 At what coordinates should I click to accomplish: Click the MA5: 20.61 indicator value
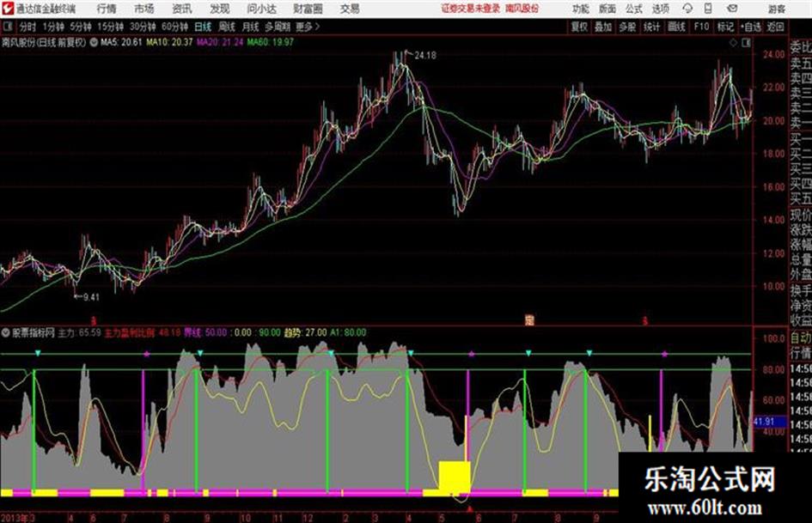(x=120, y=42)
